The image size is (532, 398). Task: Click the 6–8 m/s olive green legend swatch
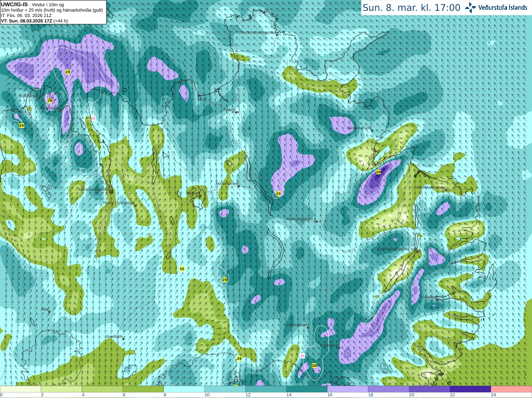(x=143, y=389)
